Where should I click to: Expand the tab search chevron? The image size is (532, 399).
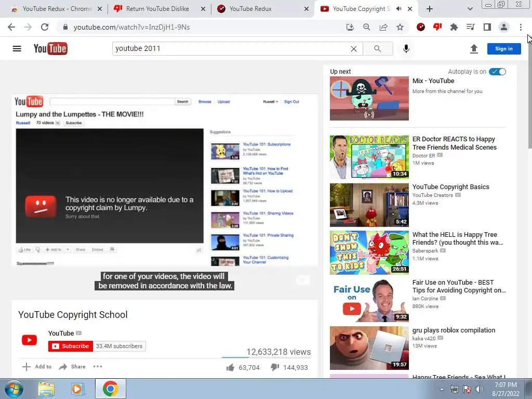click(x=470, y=9)
